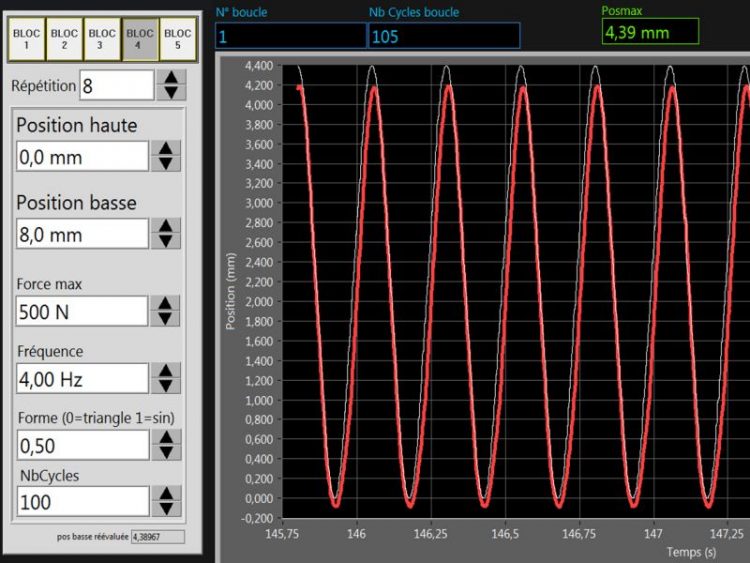
Task: Increase Forme value using the up arrow
Action: coord(166,437)
